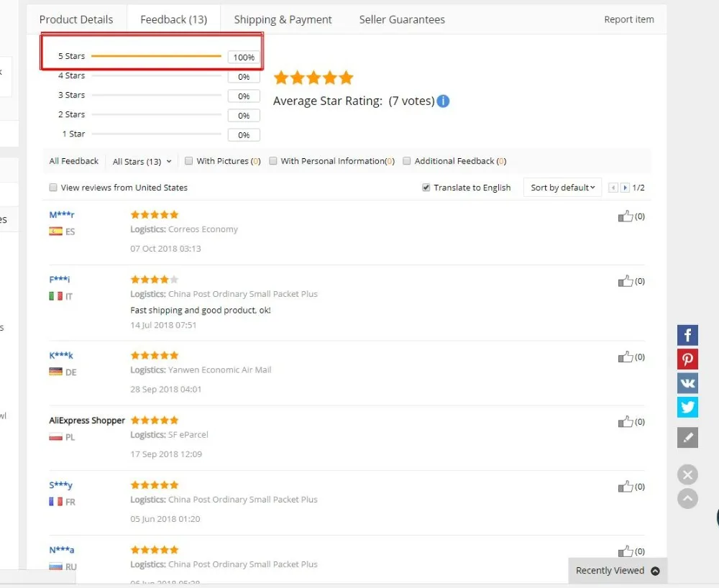Click the date '28 Sep 2018 04:01'
The image size is (719, 588).
click(165, 389)
